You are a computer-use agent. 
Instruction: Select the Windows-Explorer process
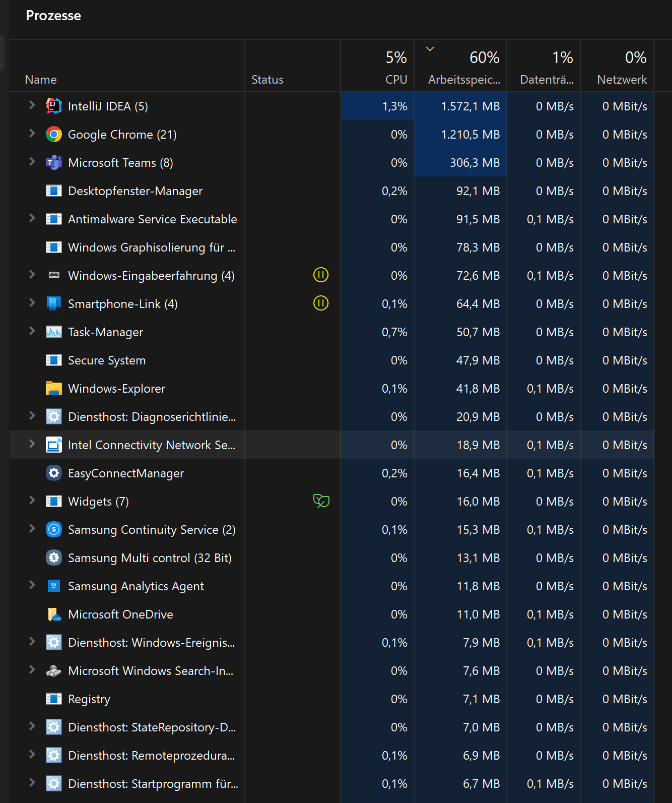point(331,388)
